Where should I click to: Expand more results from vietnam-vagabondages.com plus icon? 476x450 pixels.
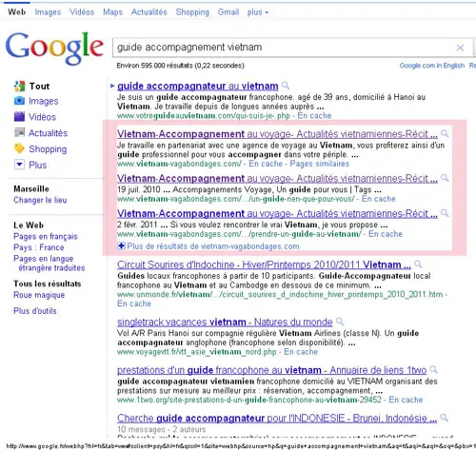click(121, 245)
